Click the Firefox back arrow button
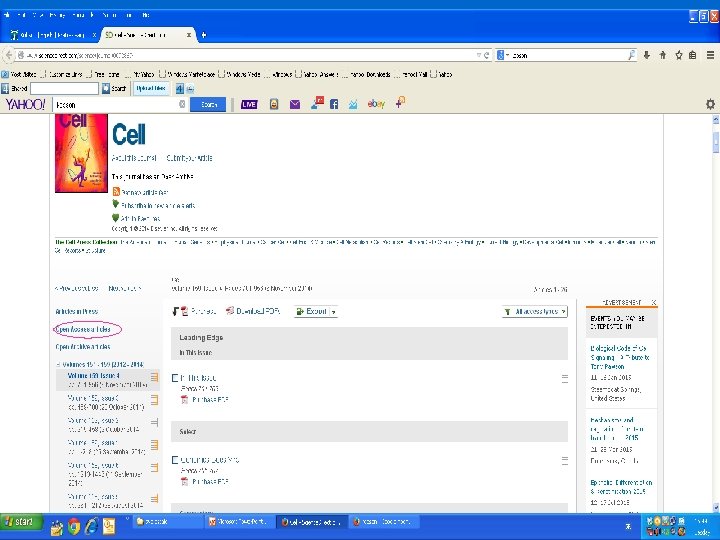 point(8,55)
